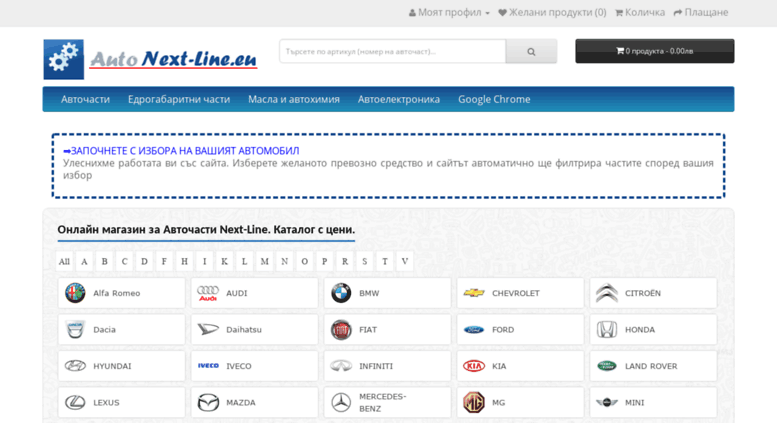Click the Audi rings logo
The image size is (777, 423).
pyautogui.click(x=208, y=293)
